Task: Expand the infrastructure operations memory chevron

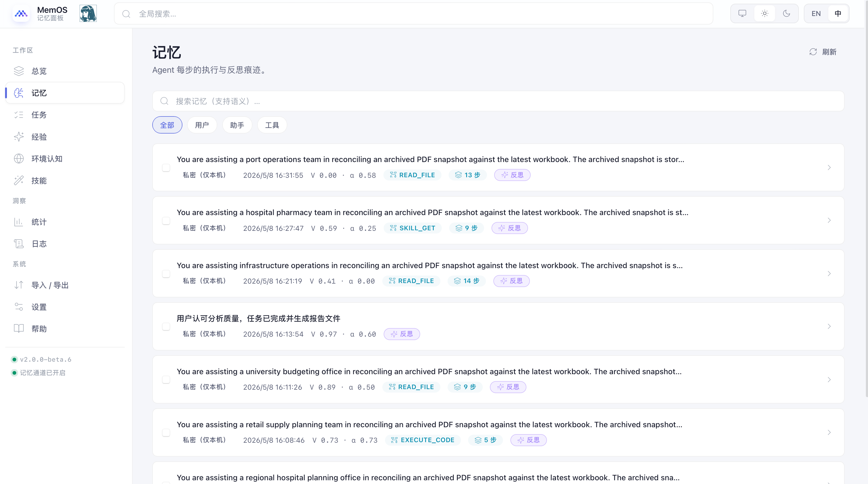Action: [x=829, y=273]
